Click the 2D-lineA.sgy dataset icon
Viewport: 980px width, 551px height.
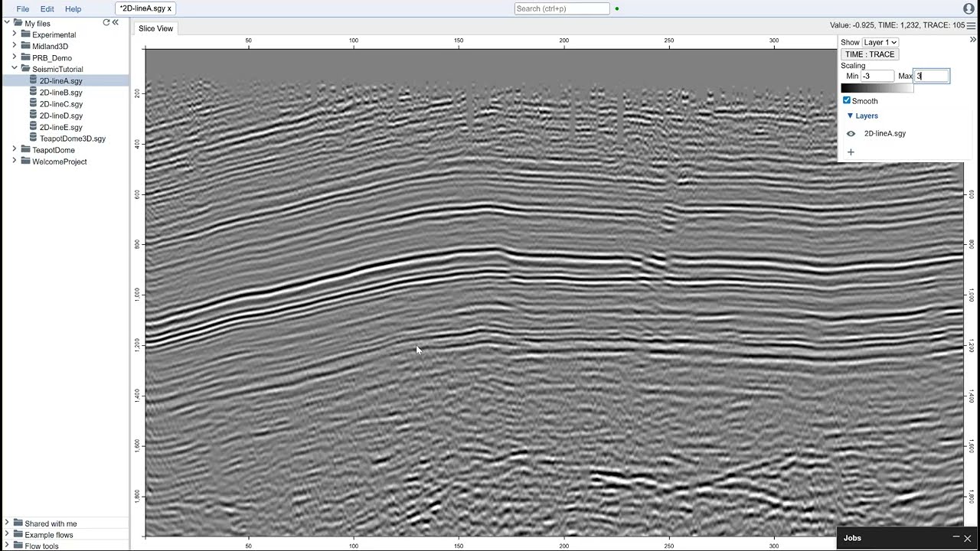[x=33, y=80]
